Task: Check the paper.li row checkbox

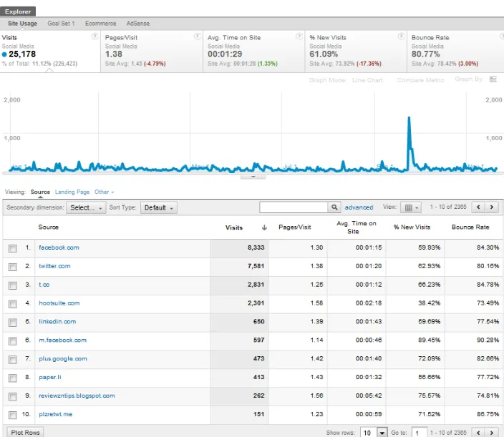Action: 13,378
